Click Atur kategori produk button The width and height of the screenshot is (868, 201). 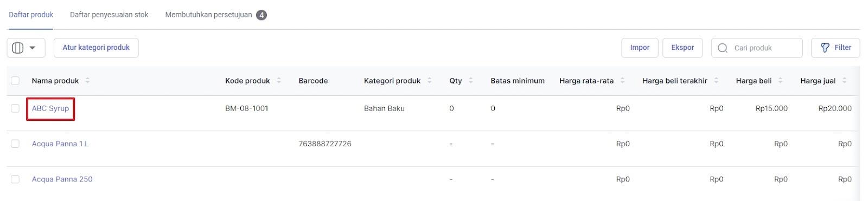tap(96, 48)
